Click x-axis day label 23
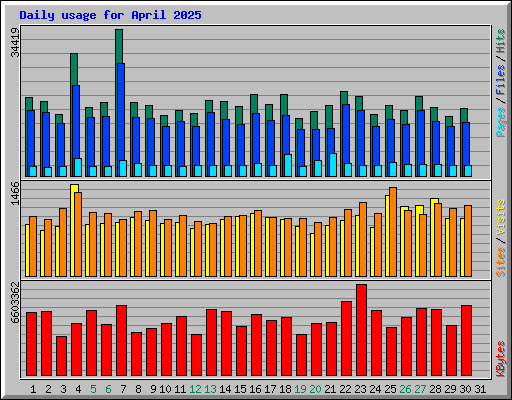 (x=360, y=389)
